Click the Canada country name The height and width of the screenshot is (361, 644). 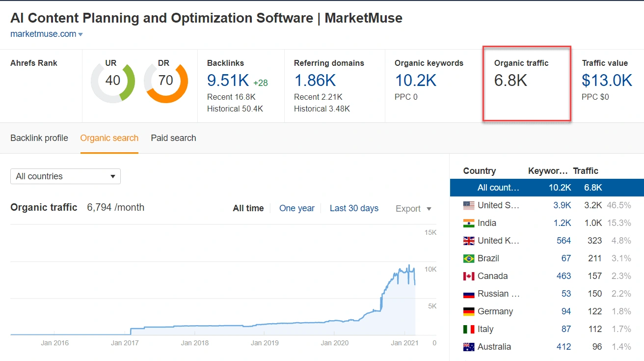[x=493, y=276]
